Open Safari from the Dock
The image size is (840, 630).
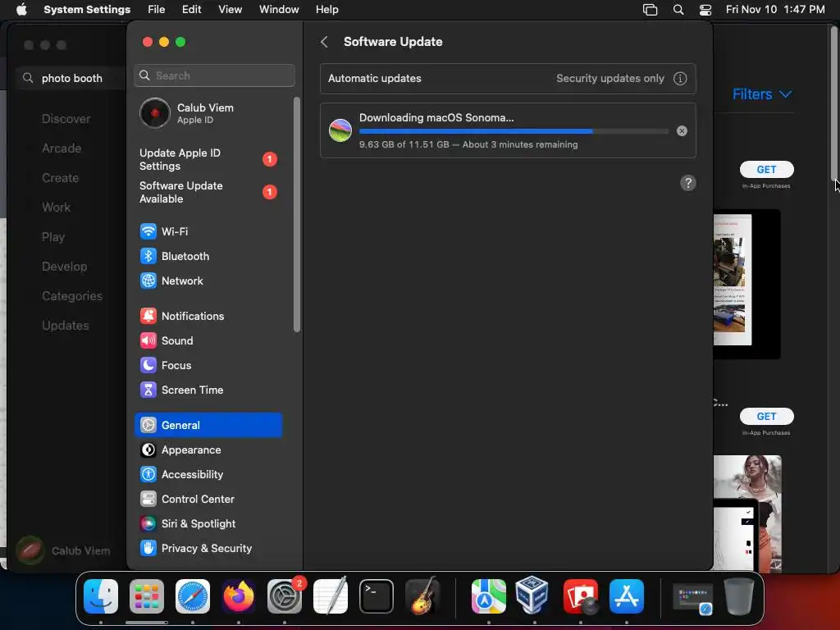tap(193, 596)
